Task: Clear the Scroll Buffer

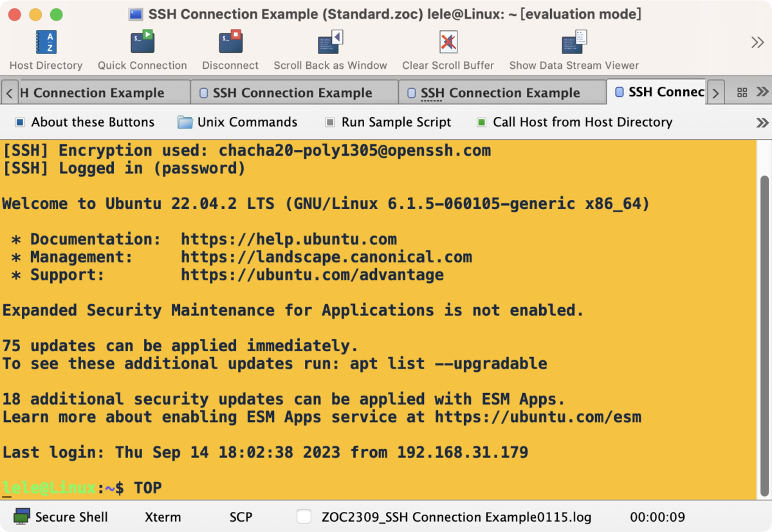Action: tap(448, 50)
